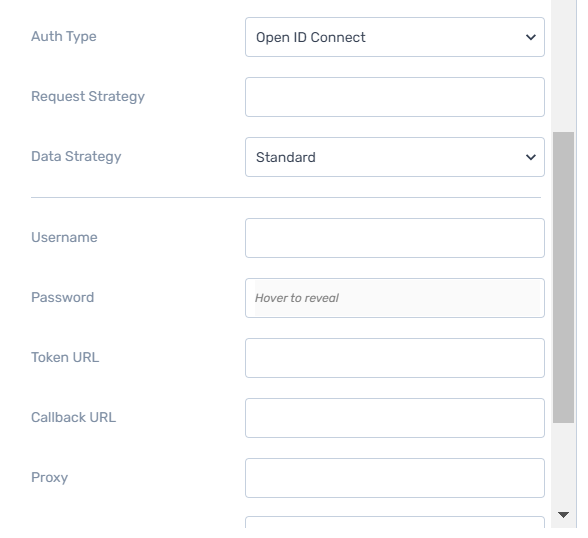Focus the Proxy input field
This screenshot has width=588, height=538.
pyautogui.click(x=394, y=478)
